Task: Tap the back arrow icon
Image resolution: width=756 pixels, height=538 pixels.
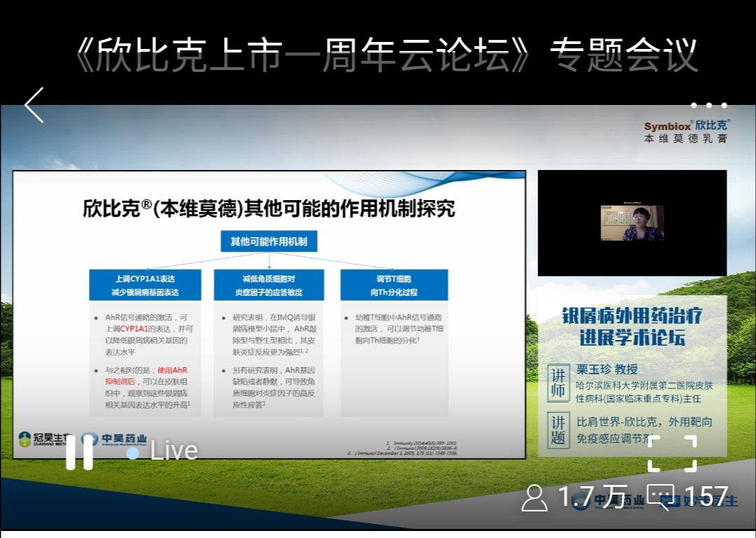Action: (34, 106)
